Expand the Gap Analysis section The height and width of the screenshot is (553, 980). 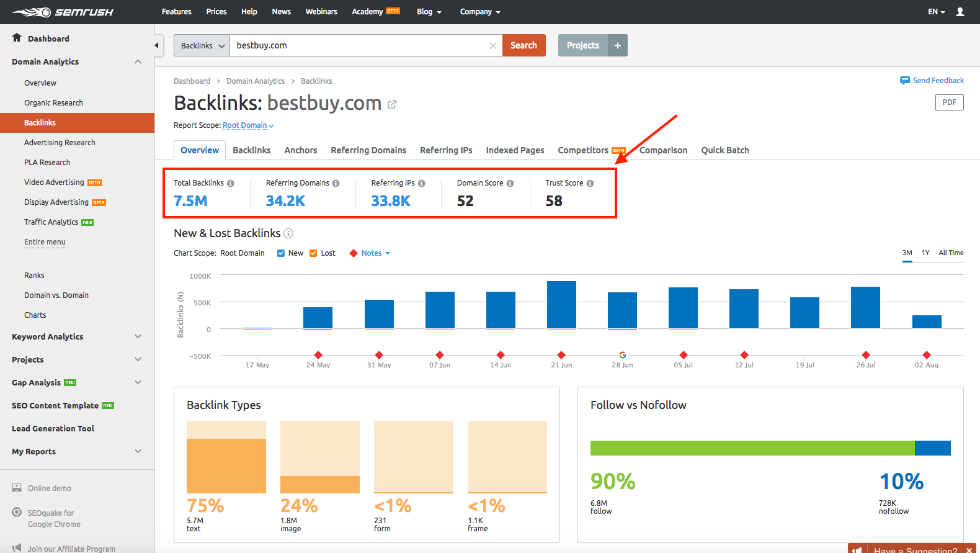click(x=138, y=382)
